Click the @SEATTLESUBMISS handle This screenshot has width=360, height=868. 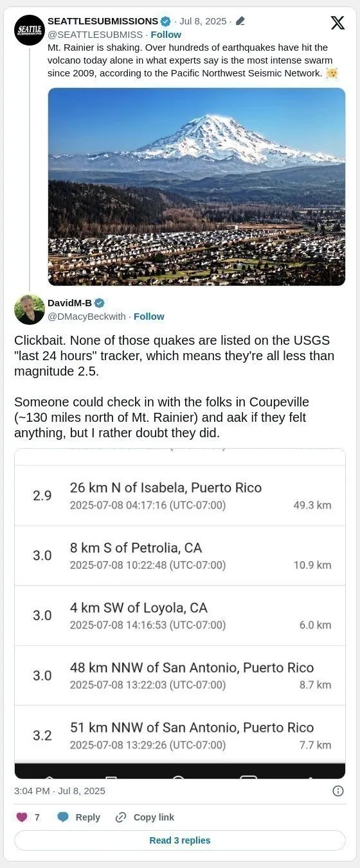pyautogui.click(x=95, y=35)
